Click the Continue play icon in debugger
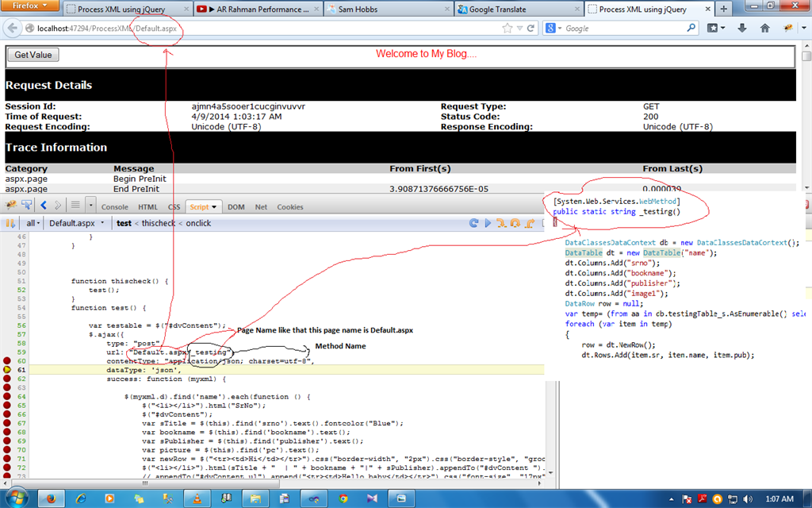The image size is (812, 508). click(488, 223)
